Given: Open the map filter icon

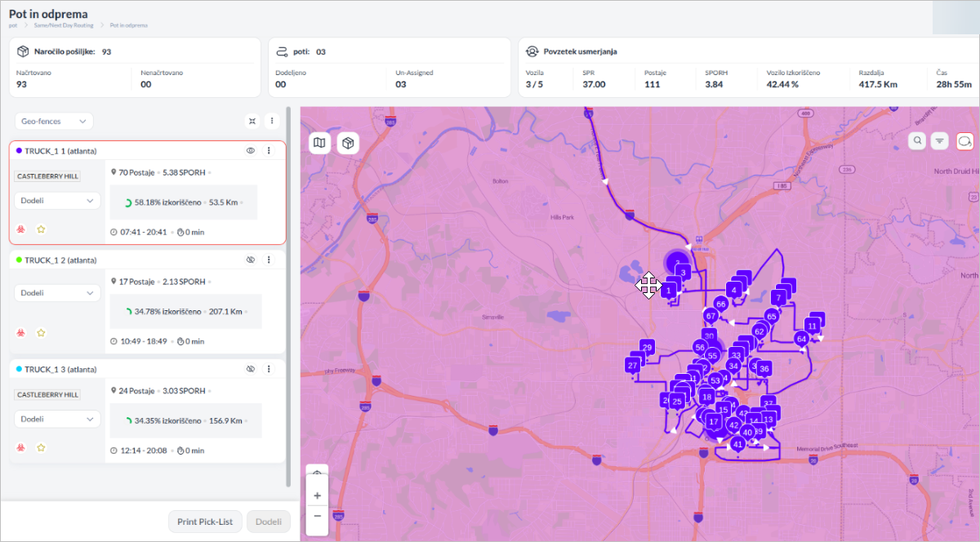Looking at the screenshot, I should click(x=940, y=141).
